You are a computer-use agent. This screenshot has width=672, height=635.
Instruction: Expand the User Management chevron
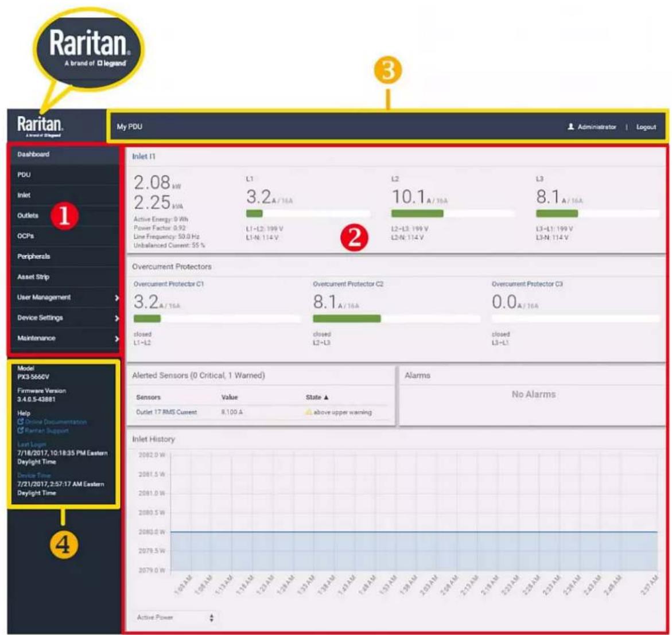pos(116,298)
